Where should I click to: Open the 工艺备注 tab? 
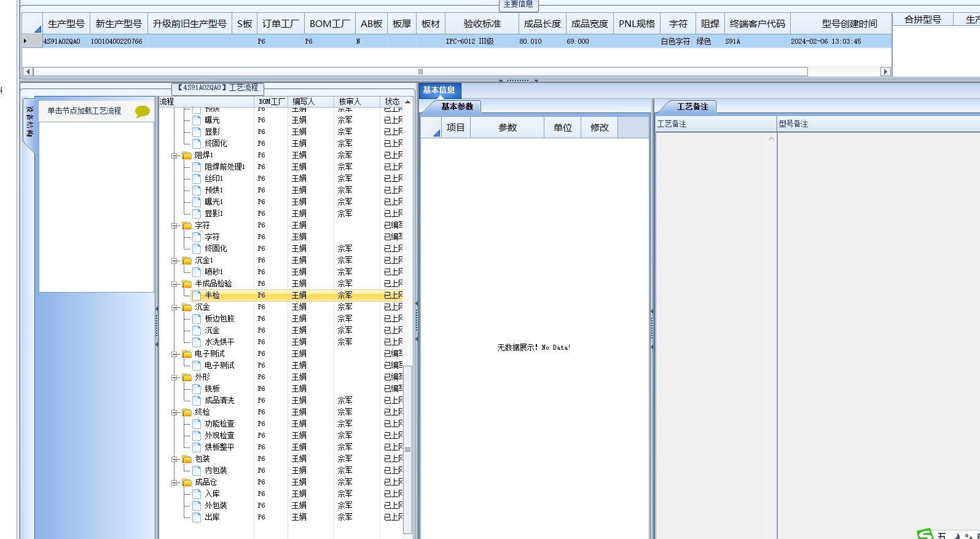pyautogui.click(x=692, y=107)
